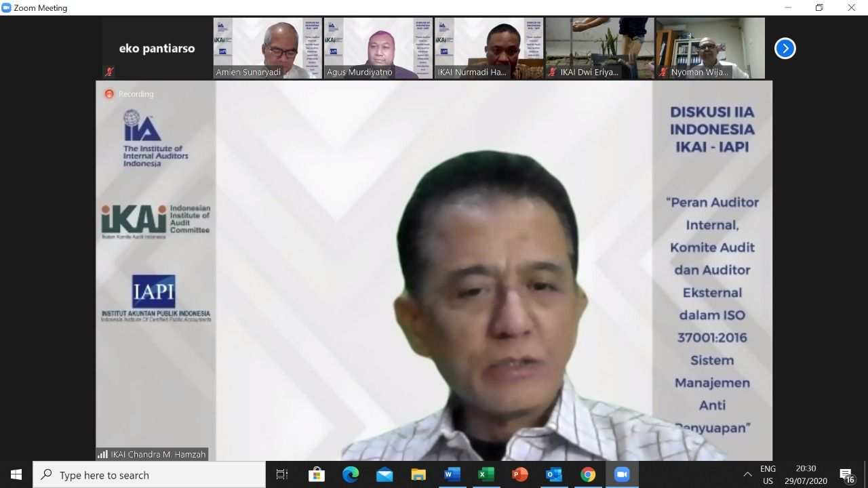Click the signal bars icon beside IKAI Chandra M. Hamzah

102,455
